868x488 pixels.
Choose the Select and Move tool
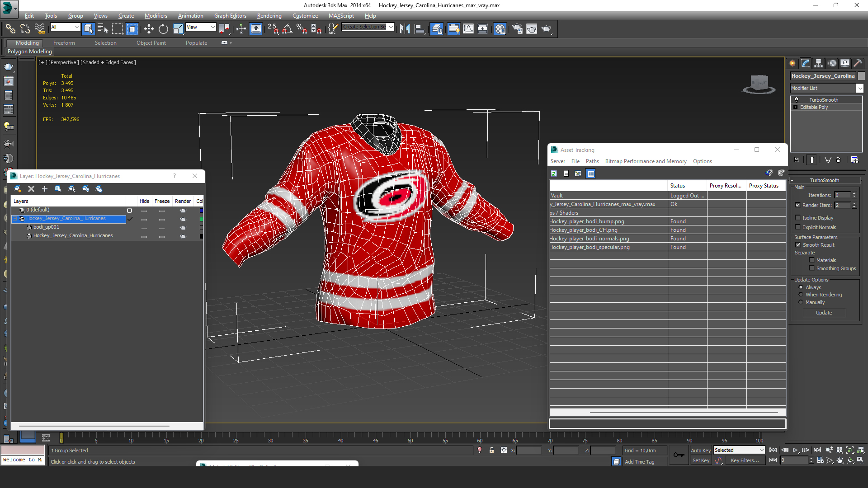tap(149, 29)
